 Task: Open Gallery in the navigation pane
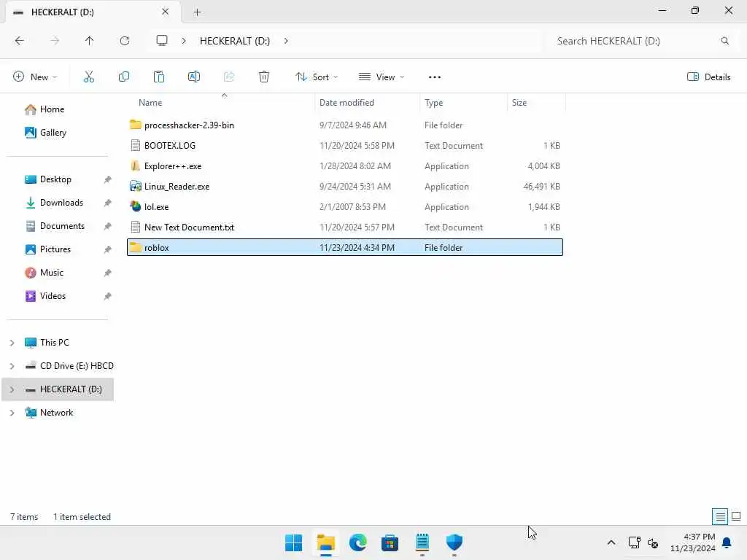coord(53,133)
